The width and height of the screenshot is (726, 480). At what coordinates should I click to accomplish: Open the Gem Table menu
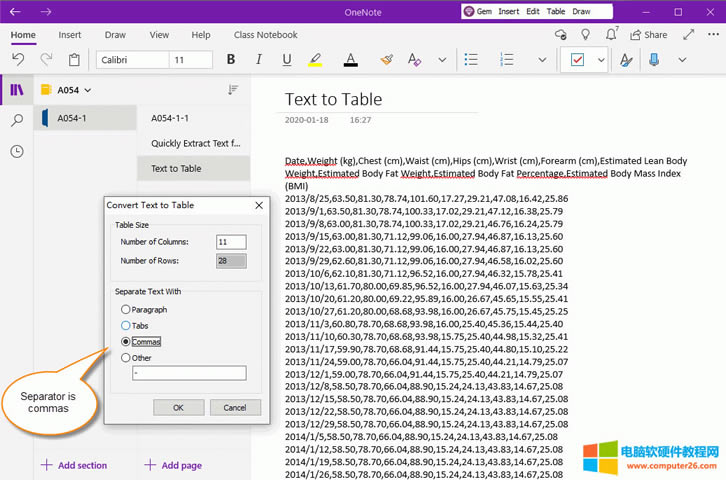click(x=554, y=11)
